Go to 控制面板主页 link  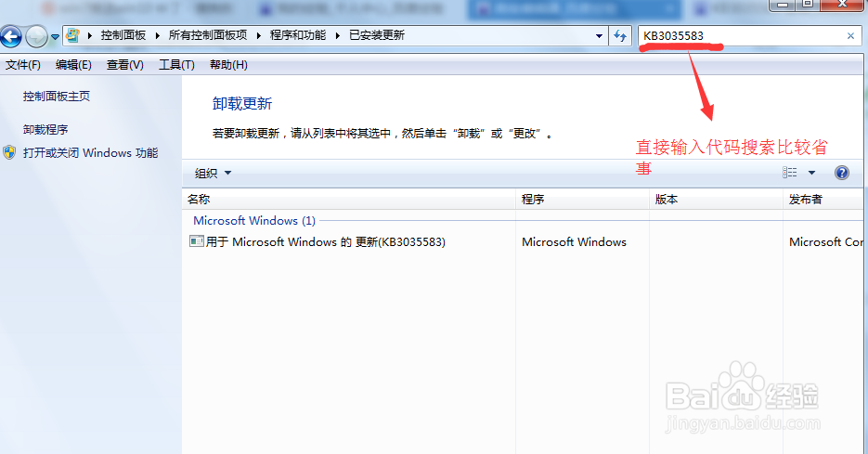pos(57,97)
